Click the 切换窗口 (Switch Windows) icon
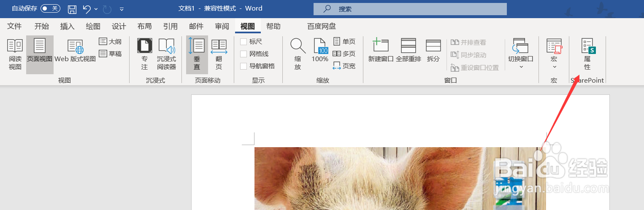 (x=521, y=46)
